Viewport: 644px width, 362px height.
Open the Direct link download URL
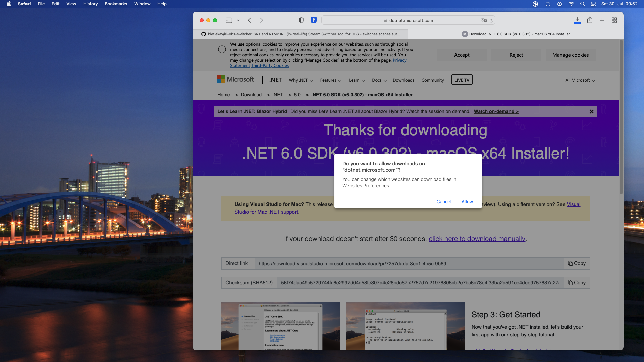pos(353,264)
